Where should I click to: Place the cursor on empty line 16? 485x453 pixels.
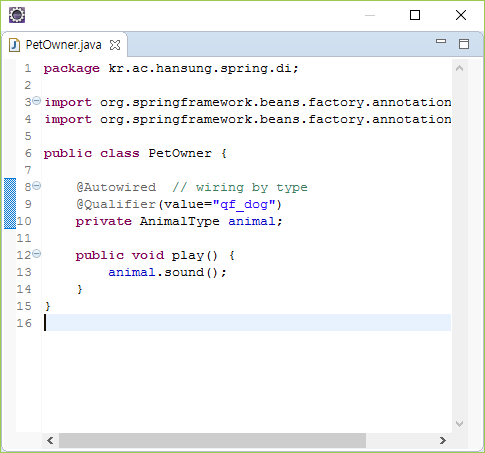(x=247, y=323)
